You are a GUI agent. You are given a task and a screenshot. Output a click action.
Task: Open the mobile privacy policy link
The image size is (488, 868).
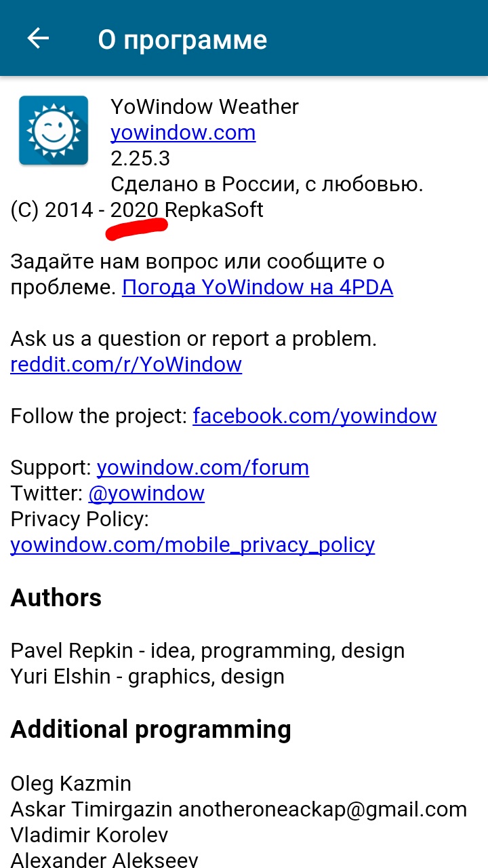pyautogui.click(x=192, y=545)
